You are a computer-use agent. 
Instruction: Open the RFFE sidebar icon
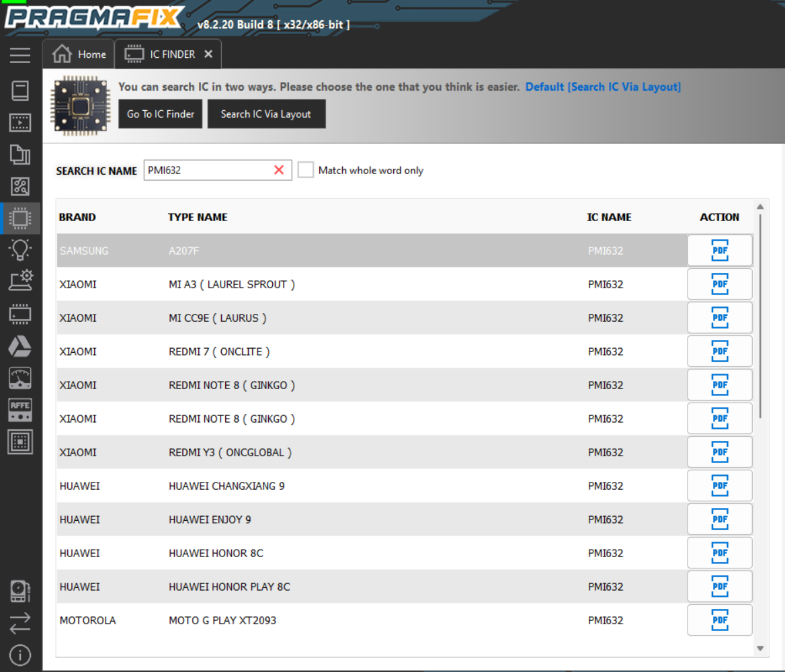[20, 410]
